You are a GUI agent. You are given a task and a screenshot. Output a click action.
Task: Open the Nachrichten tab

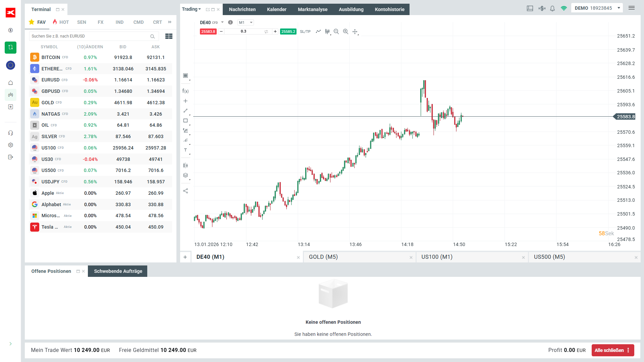[242, 9]
